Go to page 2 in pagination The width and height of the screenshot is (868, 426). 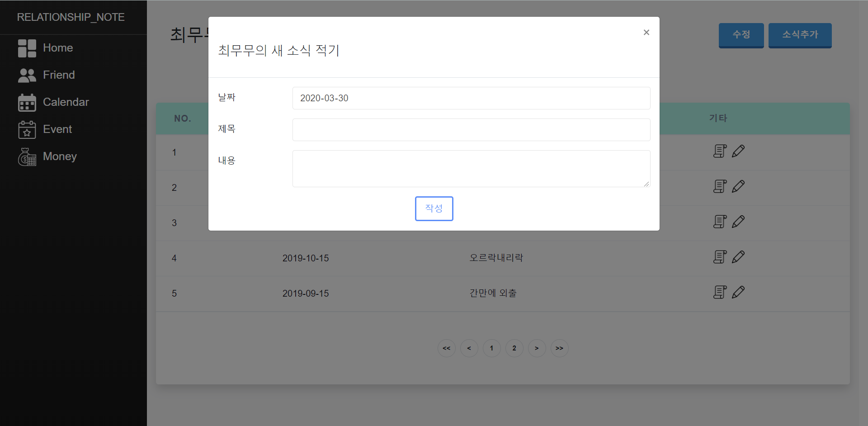tap(514, 348)
